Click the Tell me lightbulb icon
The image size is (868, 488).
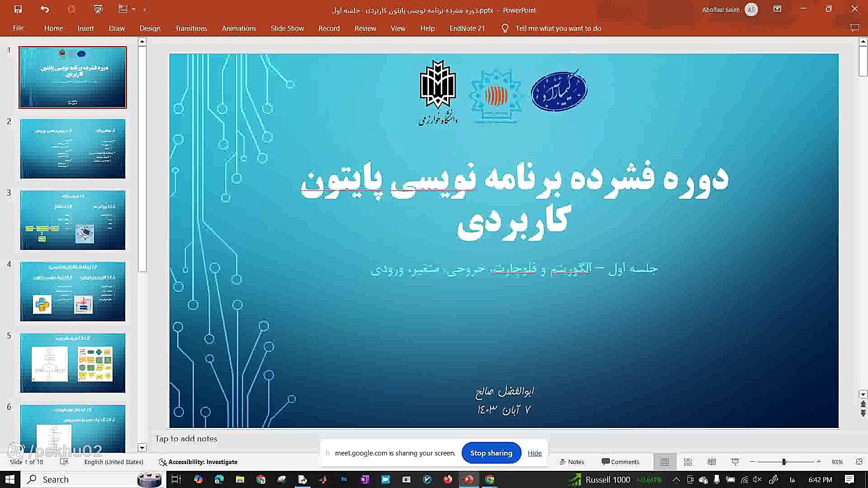[x=505, y=28]
